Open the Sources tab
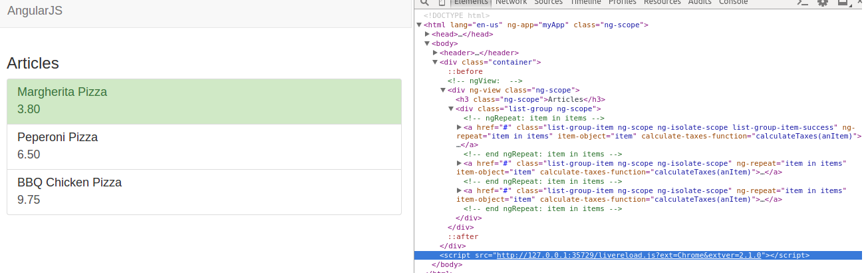Image resolution: width=868 pixels, height=273 pixels. tap(548, 3)
